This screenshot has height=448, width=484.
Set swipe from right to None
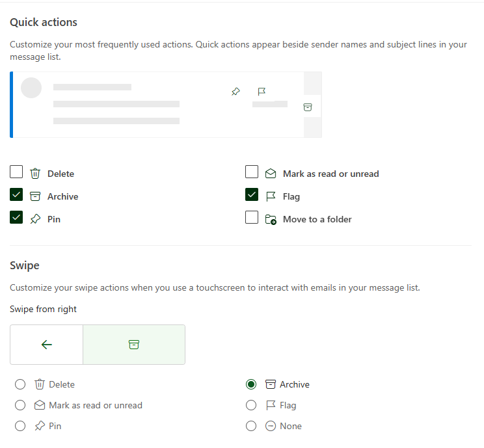[251, 426]
